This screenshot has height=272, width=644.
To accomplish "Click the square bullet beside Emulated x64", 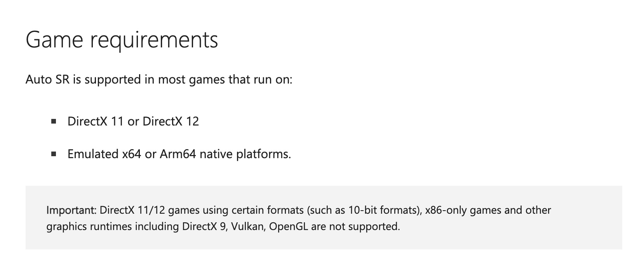I will click(54, 154).
